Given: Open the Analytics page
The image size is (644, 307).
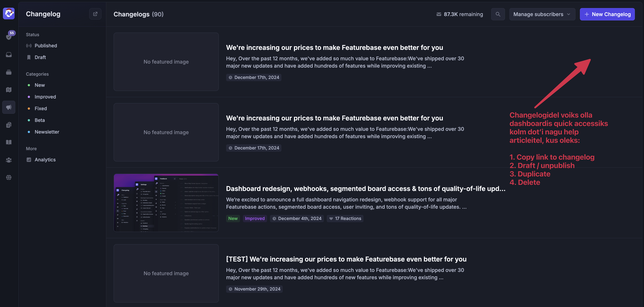Looking at the screenshot, I should (x=45, y=160).
